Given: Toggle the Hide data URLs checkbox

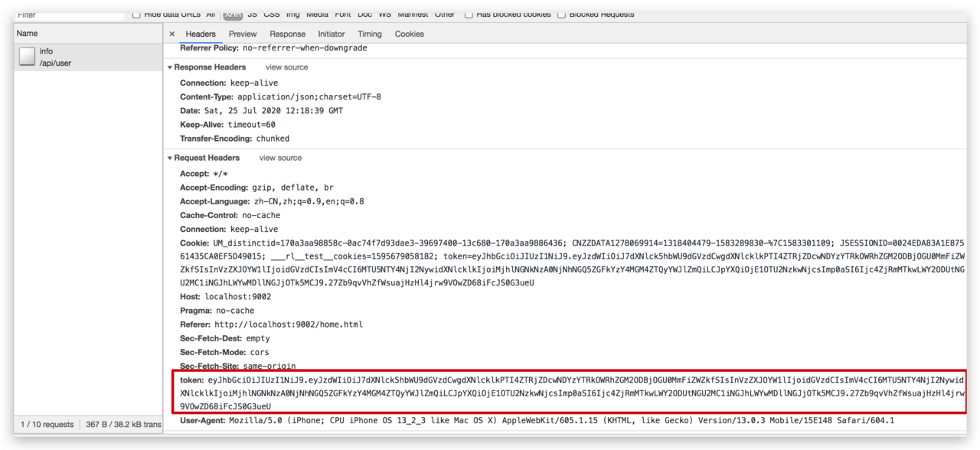Looking at the screenshot, I should click(136, 14).
